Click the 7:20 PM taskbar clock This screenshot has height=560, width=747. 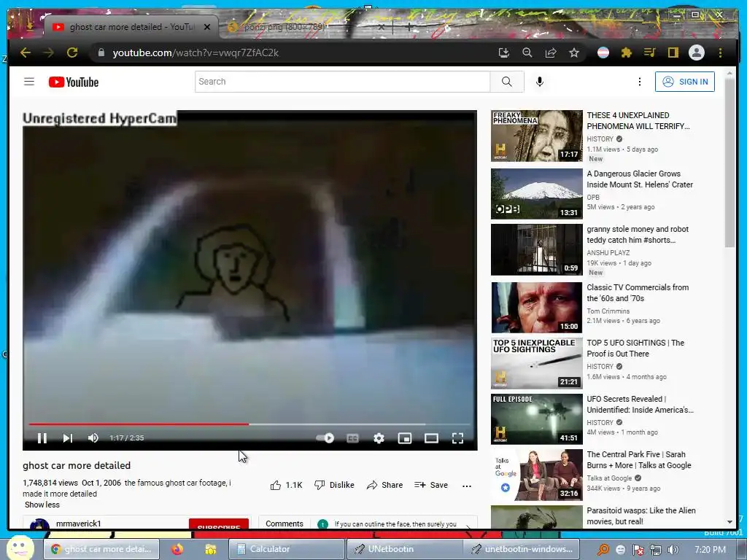pyautogui.click(x=710, y=550)
